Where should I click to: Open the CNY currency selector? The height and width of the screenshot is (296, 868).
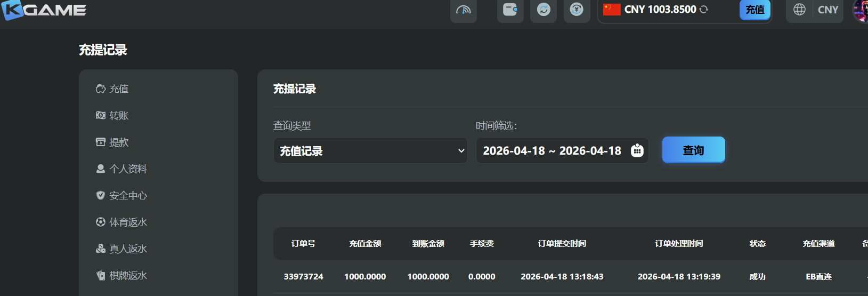828,10
